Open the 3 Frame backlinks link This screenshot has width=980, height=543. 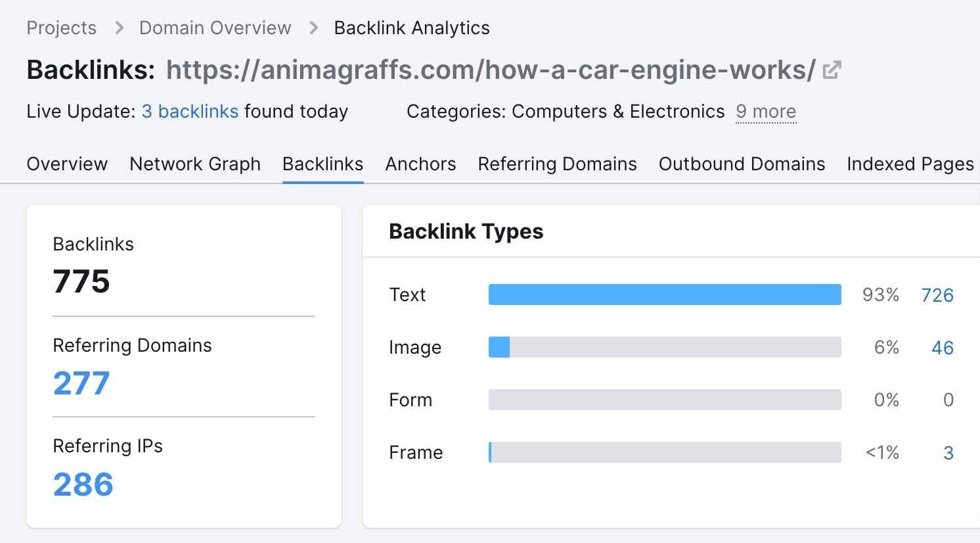(948, 453)
